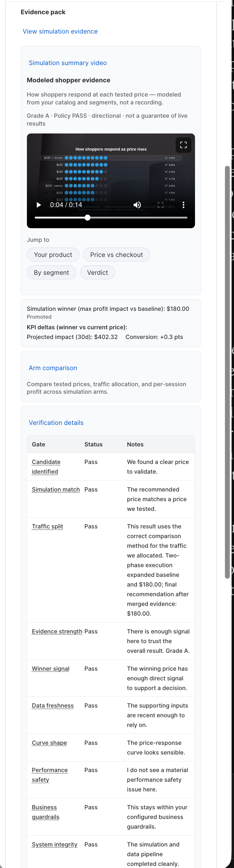Image resolution: width=234 pixels, height=868 pixels.
Task: Jump to the By segment chapter
Action: tap(51, 273)
